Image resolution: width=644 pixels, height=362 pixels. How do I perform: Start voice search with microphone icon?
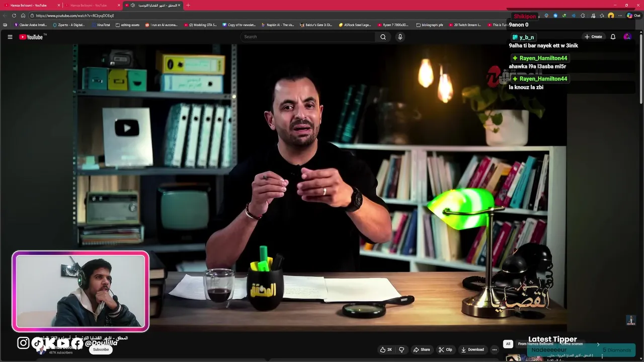pyautogui.click(x=400, y=37)
